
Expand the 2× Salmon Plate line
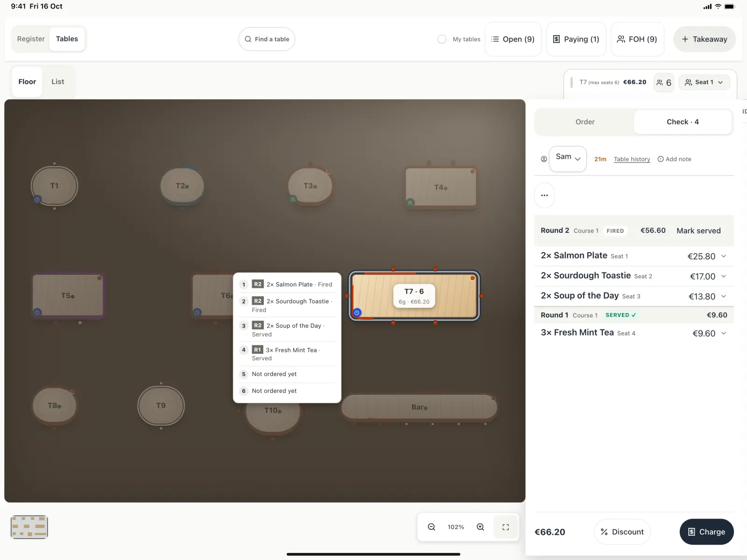tap(724, 256)
